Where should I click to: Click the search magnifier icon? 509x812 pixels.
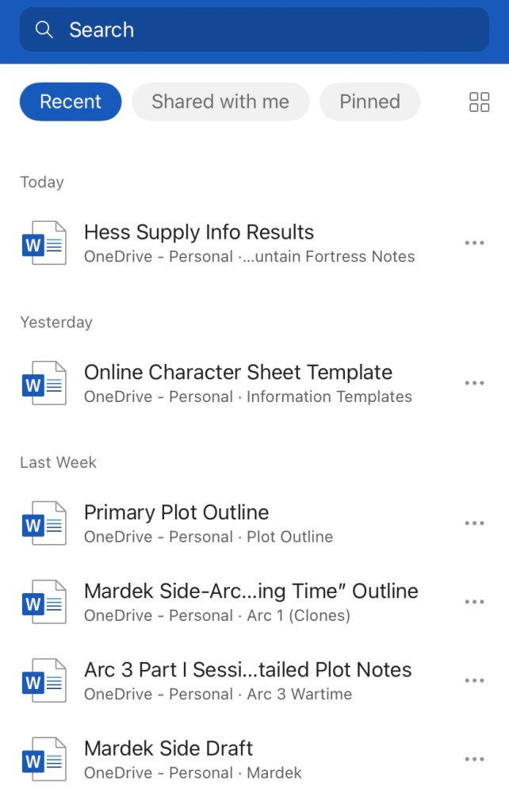[x=44, y=30]
